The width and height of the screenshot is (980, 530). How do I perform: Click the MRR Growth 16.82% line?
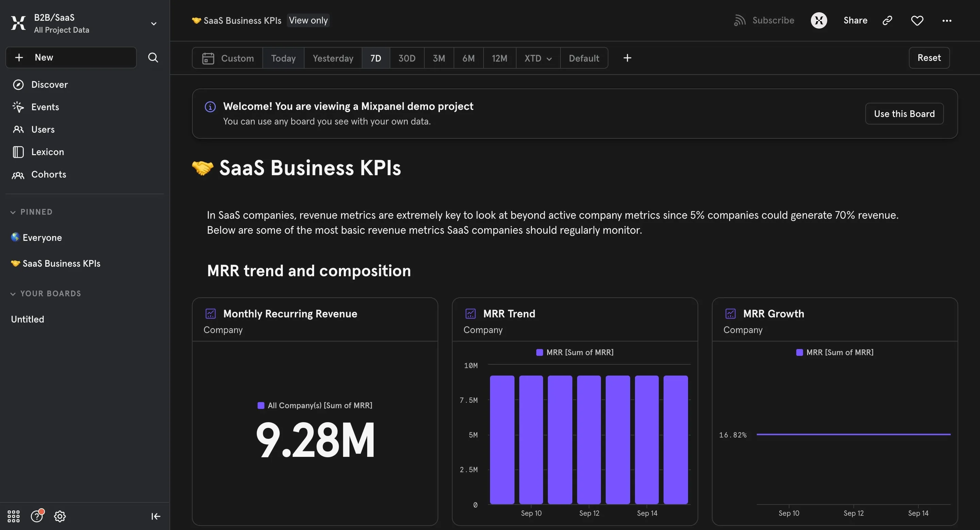[x=853, y=434]
